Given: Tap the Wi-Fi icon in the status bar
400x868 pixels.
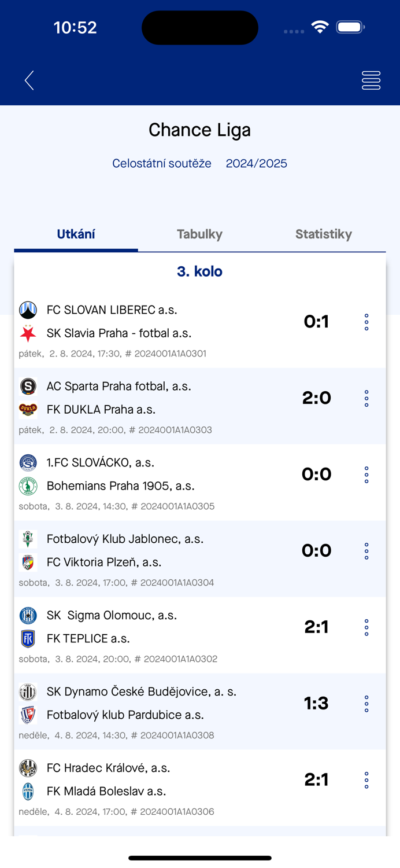Looking at the screenshot, I should [x=320, y=27].
